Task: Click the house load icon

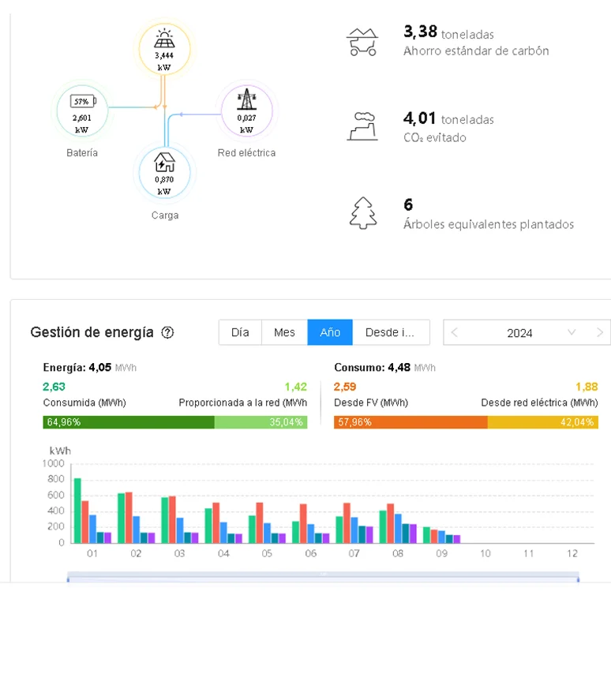Action: [x=164, y=162]
